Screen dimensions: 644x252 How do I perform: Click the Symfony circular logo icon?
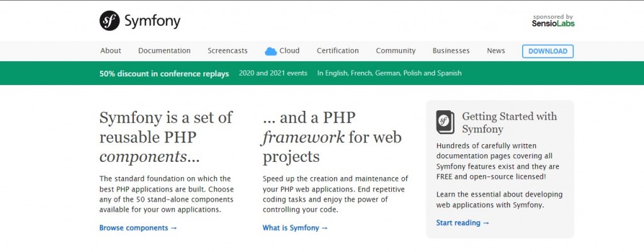(109, 21)
